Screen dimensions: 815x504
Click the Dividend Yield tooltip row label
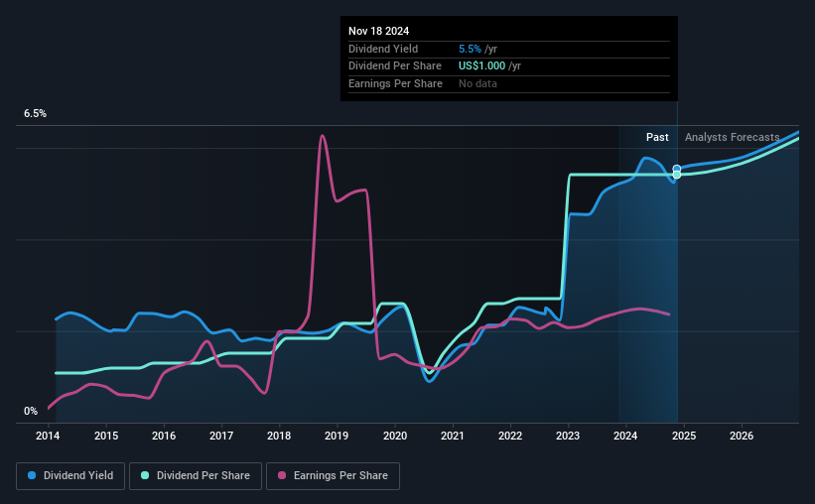(383, 49)
